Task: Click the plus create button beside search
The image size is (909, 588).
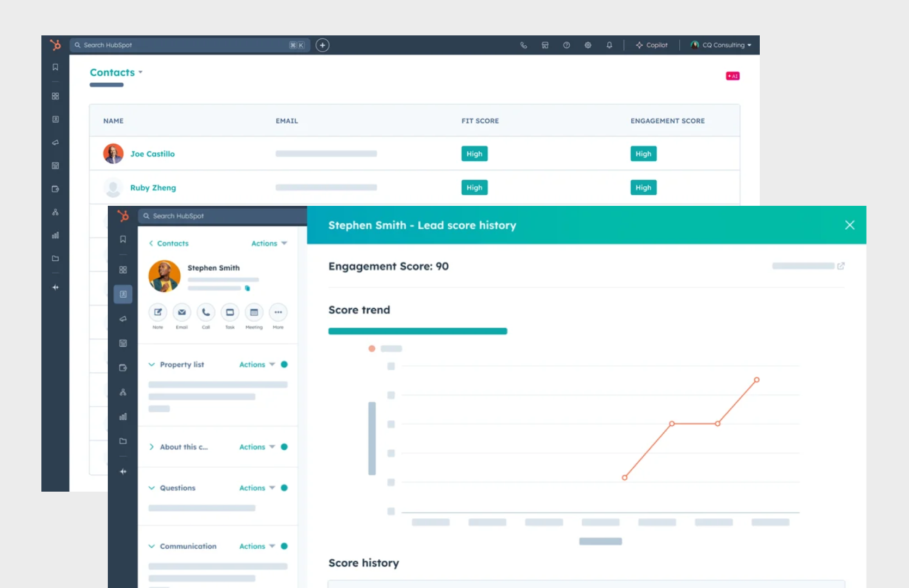Action: click(322, 45)
